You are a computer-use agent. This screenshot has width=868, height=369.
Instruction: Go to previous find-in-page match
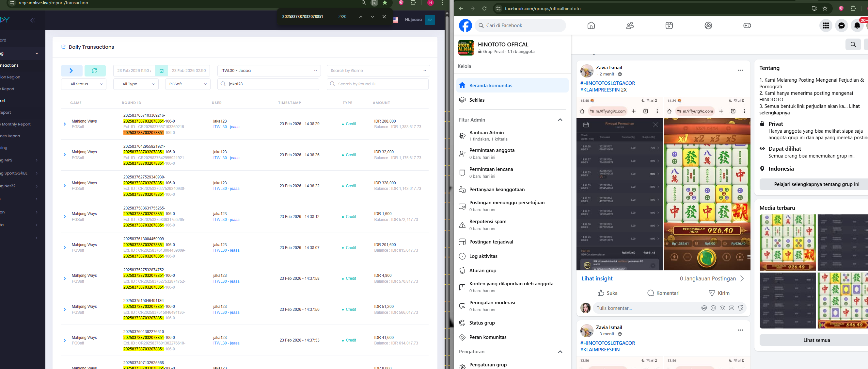coord(360,17)
